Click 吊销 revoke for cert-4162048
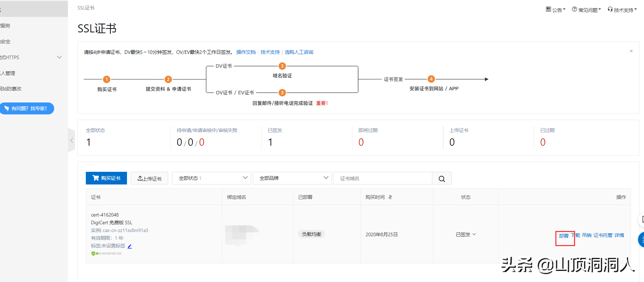Screen dimensions: 644x282 (587, 235)
